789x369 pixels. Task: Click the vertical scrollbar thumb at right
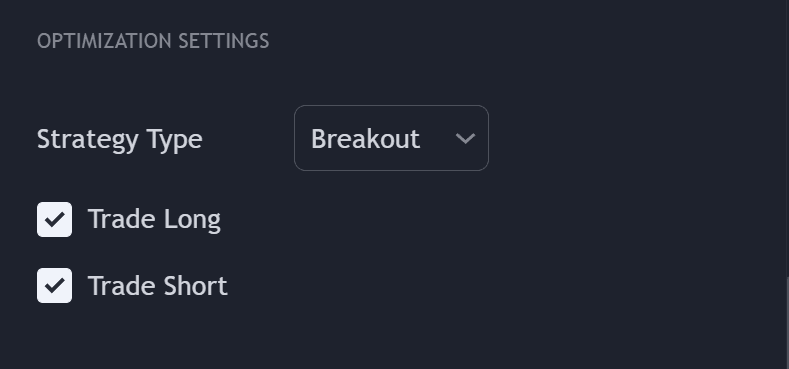click(787, 323)
